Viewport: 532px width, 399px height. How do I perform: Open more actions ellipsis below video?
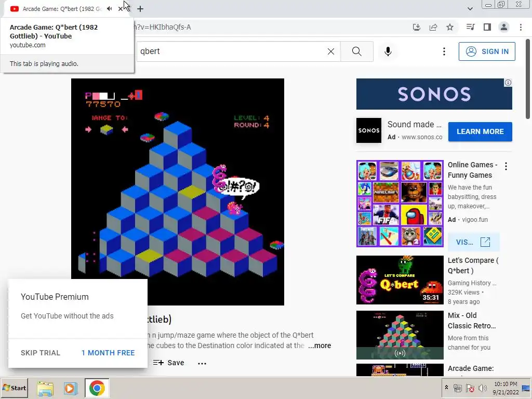pyautogui.click(x=202, y=363)
